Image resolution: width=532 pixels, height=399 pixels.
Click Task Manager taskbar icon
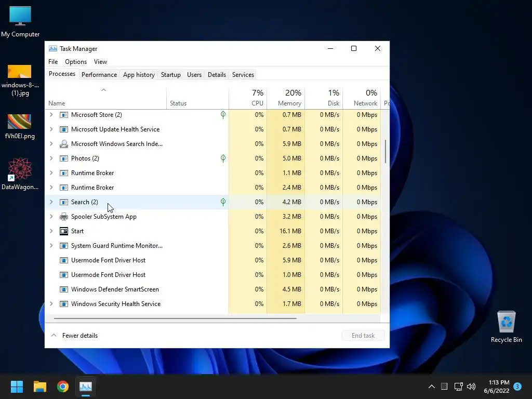[86, 387]
